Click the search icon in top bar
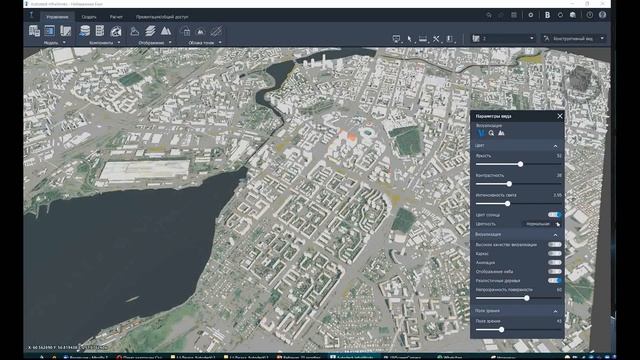640x360 pixels. (489, 15)
